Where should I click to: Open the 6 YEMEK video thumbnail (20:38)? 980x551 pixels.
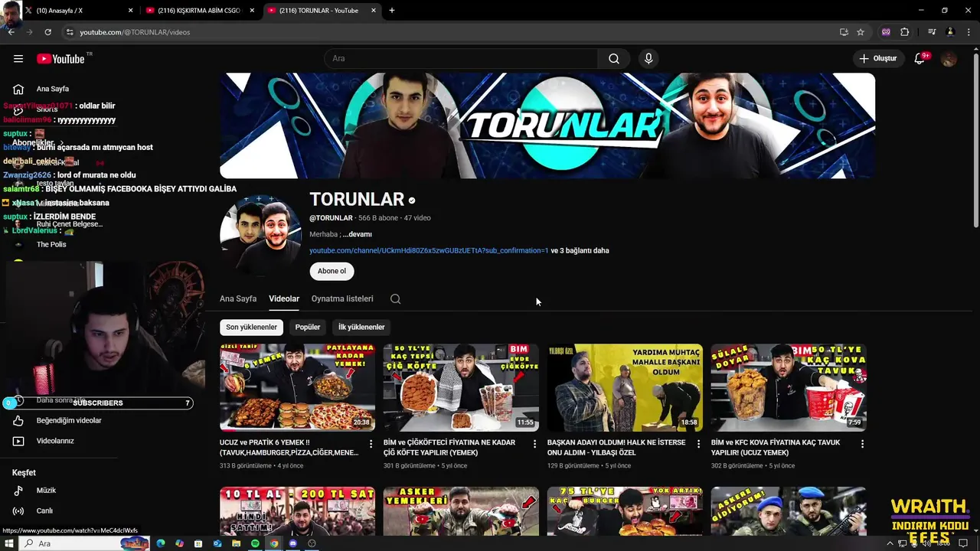297,387
